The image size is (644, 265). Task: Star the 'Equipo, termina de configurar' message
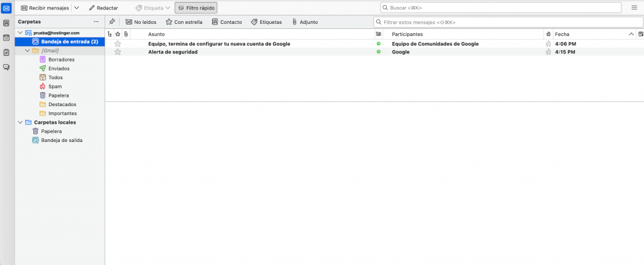click(x=118, y=43)
